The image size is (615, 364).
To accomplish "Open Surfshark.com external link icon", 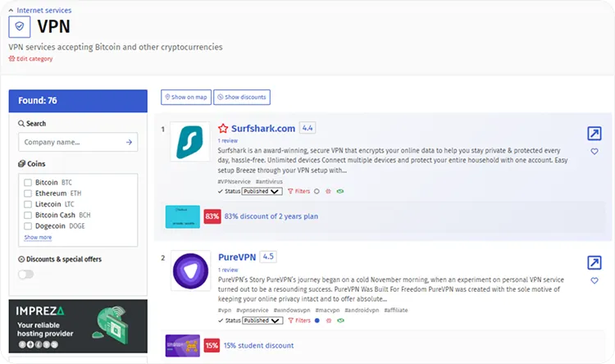I will point(594,134).
